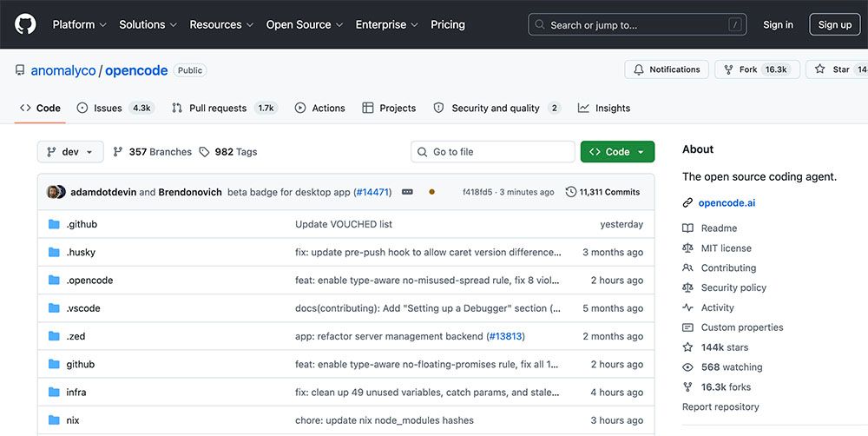The width and height of the screenshot is (868, 436).
Task: Click the .vscode folder icon
Action: [54, 308]
